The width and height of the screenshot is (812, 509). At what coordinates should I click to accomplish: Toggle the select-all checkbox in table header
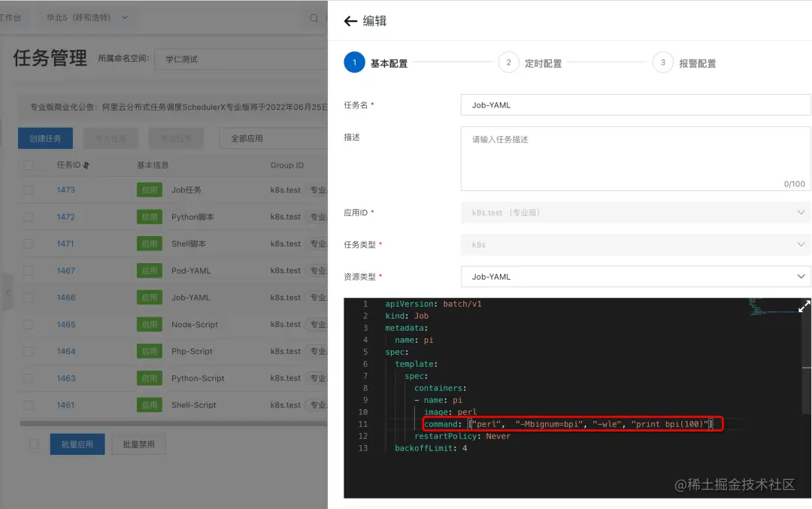coord(28,165)
